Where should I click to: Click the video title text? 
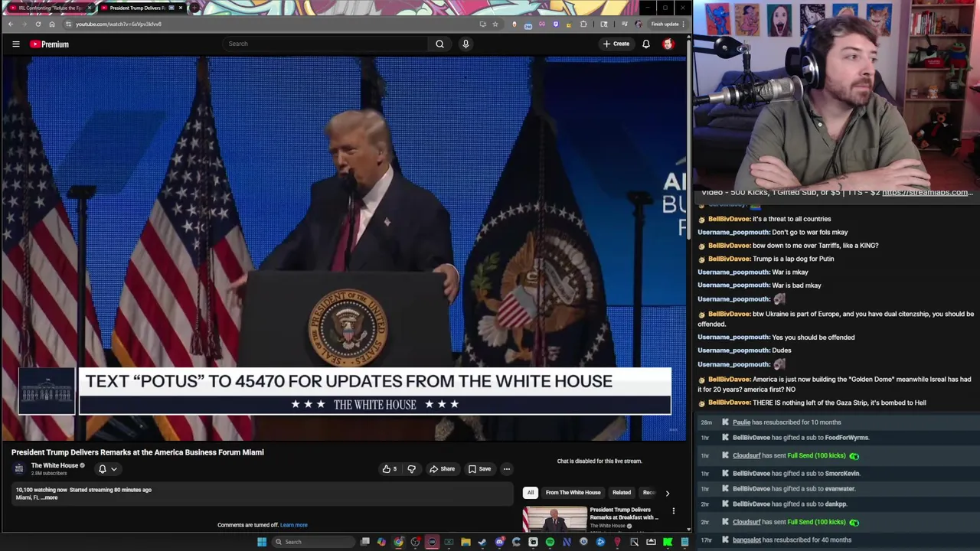[x=138, y=452]
